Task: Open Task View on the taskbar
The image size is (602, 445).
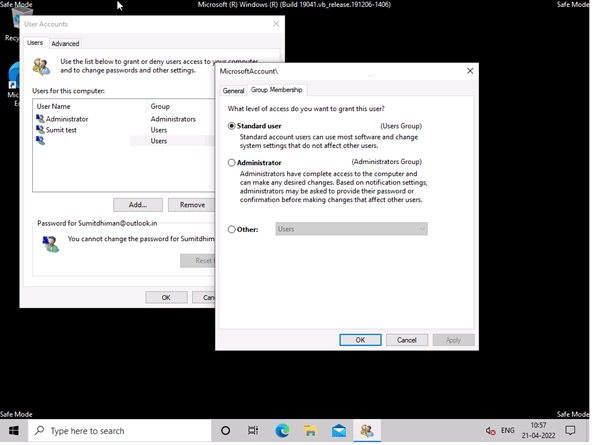Action: (x=254, y=431)
